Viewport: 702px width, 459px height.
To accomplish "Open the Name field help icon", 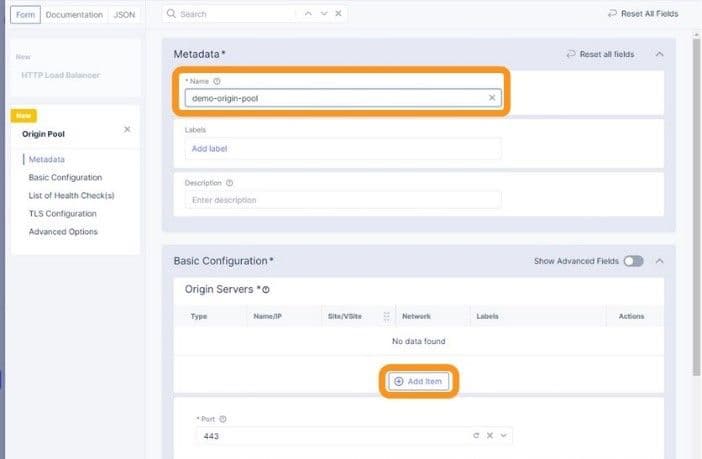I will point(217,81).
